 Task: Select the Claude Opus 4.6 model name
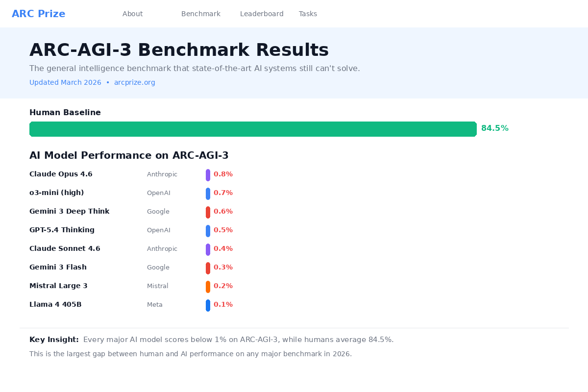coord(61,174)
